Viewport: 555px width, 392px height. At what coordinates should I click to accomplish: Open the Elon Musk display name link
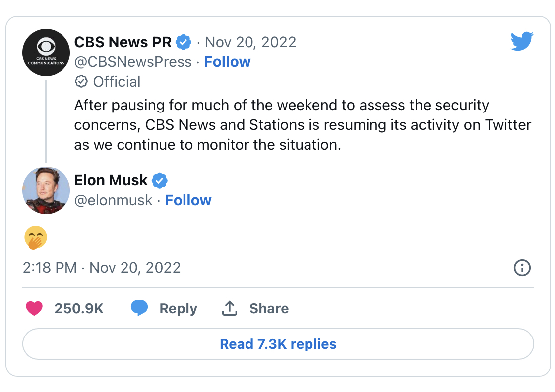(111, 180)
